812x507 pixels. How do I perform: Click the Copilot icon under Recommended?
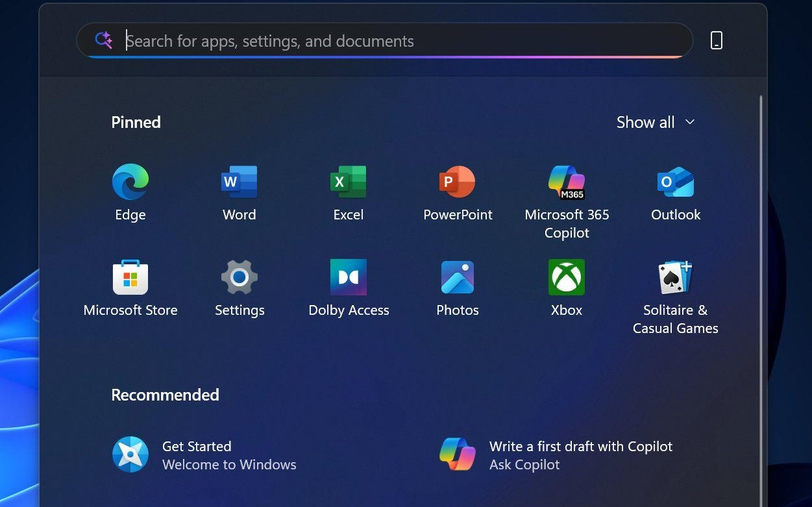tap(458, 454)
